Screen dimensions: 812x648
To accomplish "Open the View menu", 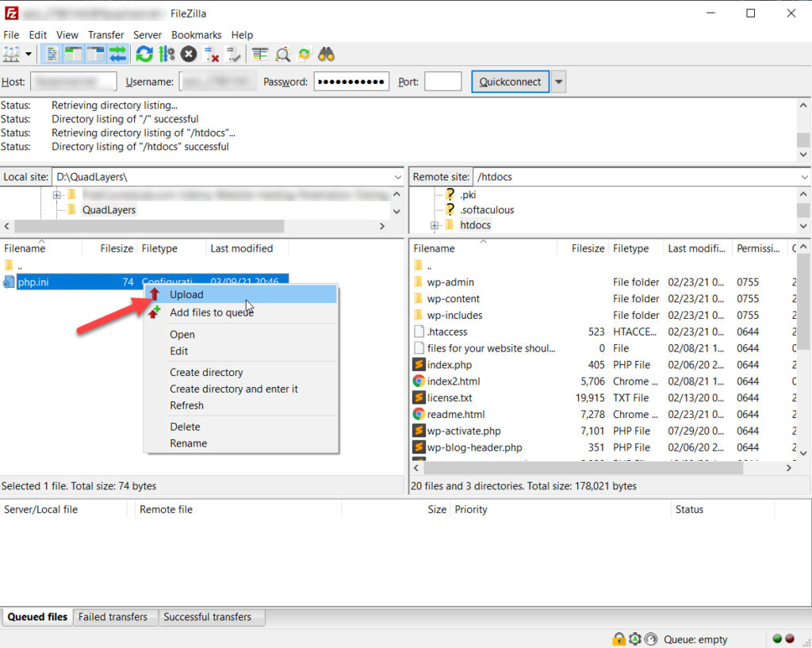I will point(67,35).
